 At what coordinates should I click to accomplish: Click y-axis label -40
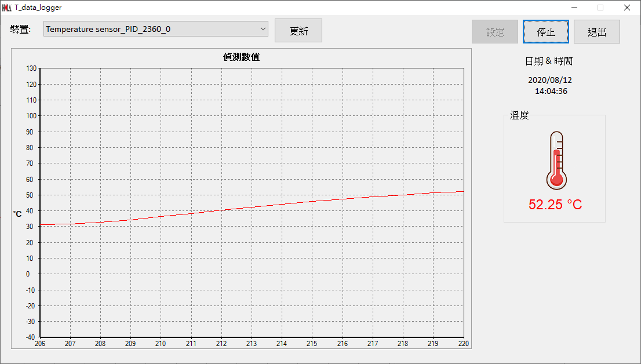click(x=30, y=337)
